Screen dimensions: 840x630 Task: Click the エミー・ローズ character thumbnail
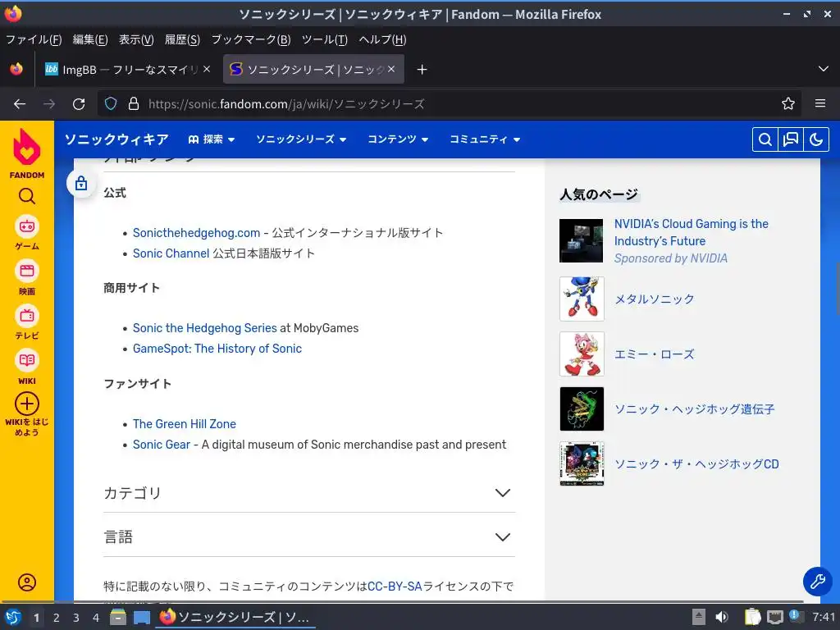point(582,354)
